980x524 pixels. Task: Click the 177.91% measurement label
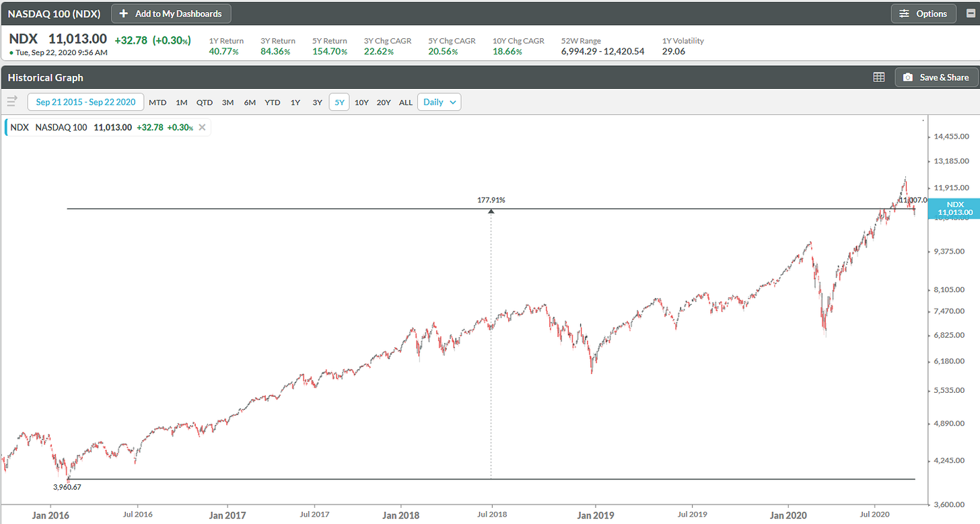point(491,200)
